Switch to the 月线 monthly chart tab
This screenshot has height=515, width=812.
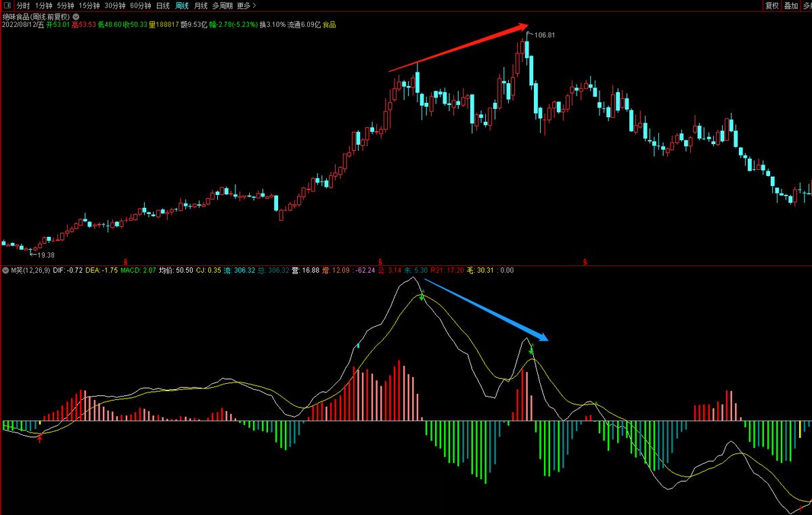pos(201,5)
